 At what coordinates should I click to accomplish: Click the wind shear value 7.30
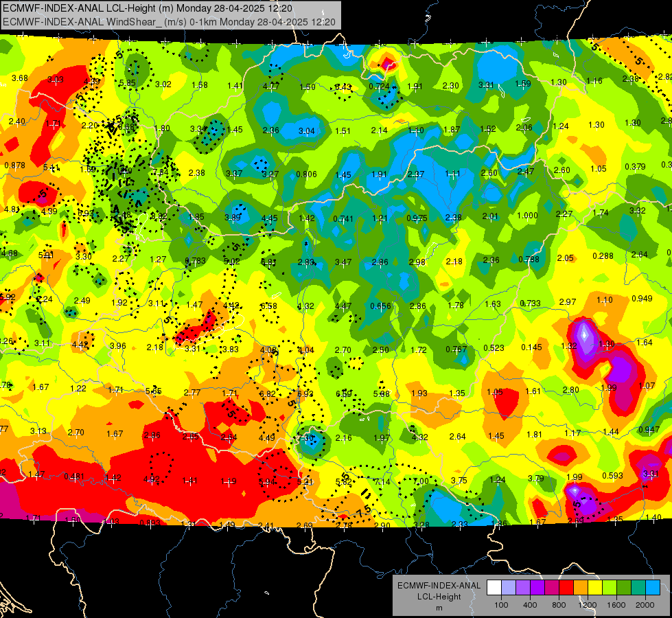tap(305, 438)
